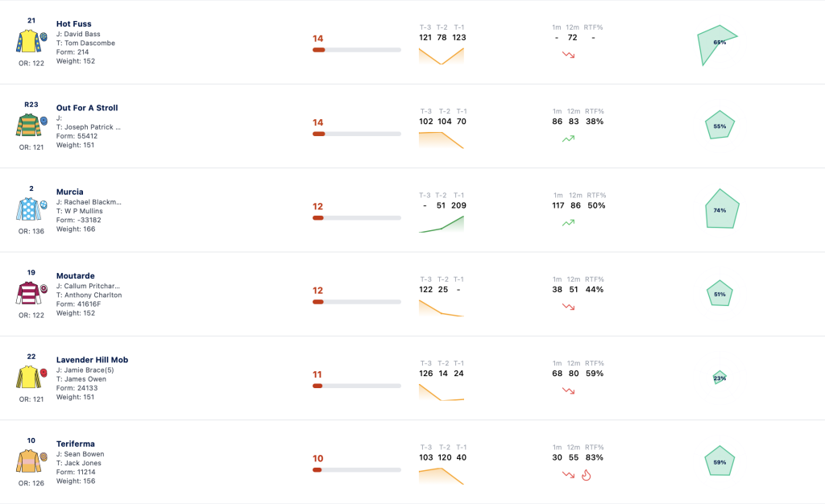Click Hot Fuss rating progress bar

tap(357, 50)
